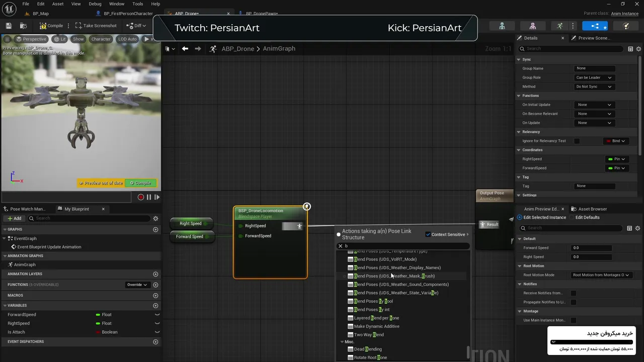The image size is (644, 362).
Task: Open Root Motion Mode dropdown
Action: click(x=601, y=275)
